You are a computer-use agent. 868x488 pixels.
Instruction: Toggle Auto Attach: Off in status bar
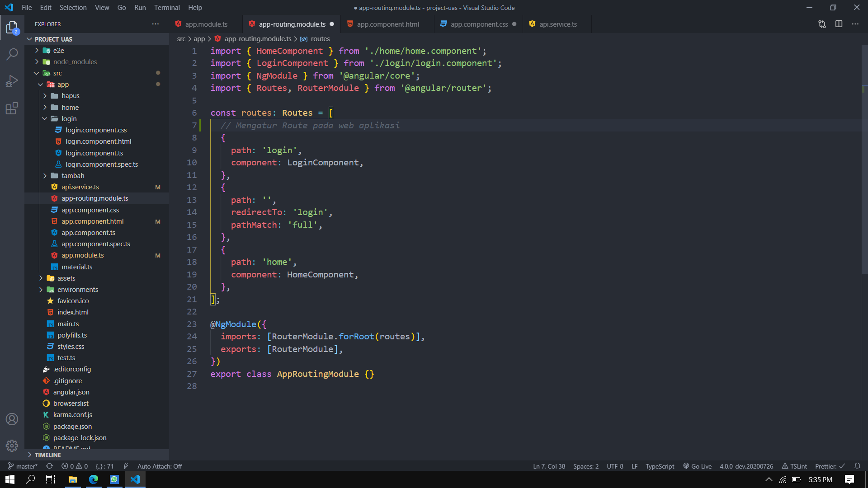159,466
